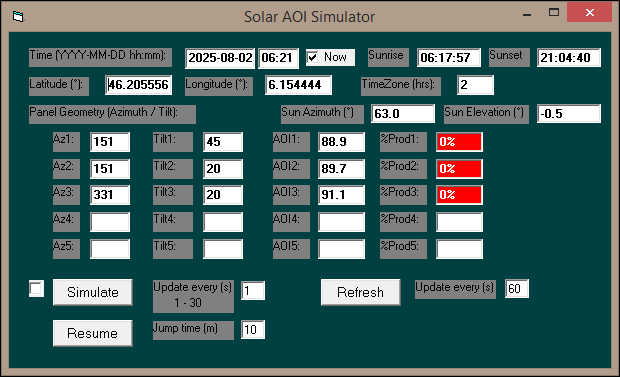The height and width of the screenshot is (377, 620).
Task: Click the Sunrise label
Action: pos(387,57)
